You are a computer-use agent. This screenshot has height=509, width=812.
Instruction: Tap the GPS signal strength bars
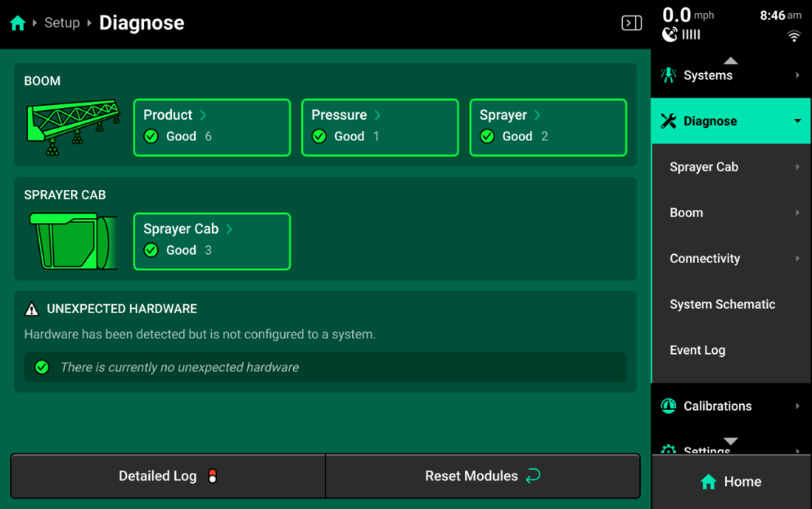click(692, 35)
